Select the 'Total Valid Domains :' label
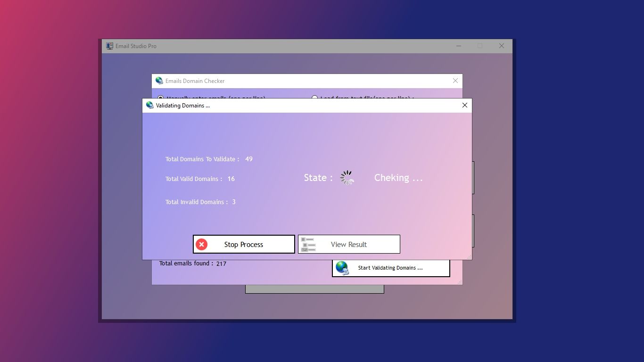This screenshot has height=362, width=644. 193,179
